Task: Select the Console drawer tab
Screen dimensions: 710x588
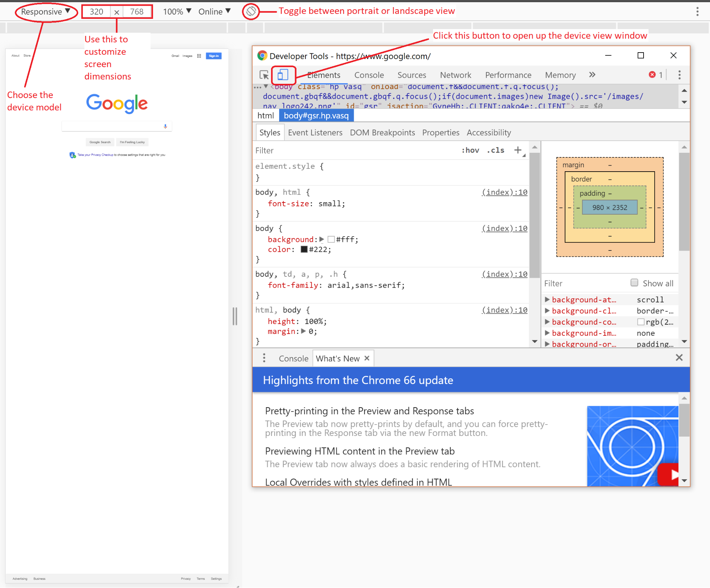Action: 293,358
